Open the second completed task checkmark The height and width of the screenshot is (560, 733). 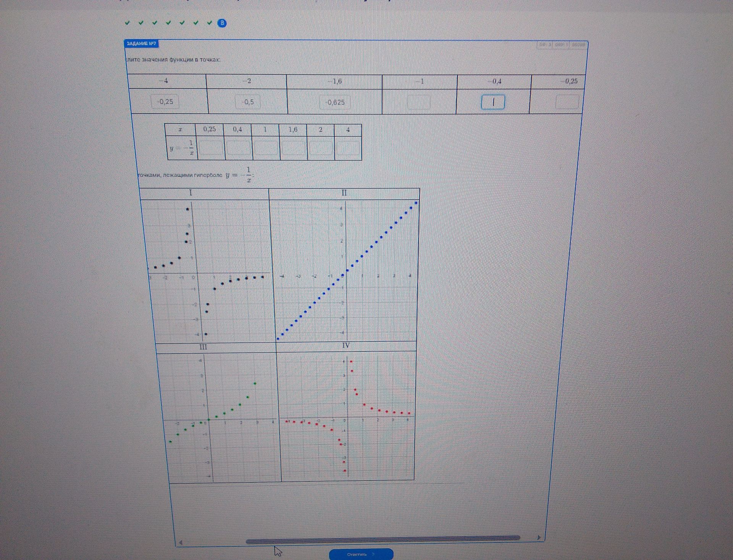(x=141, y=23)
